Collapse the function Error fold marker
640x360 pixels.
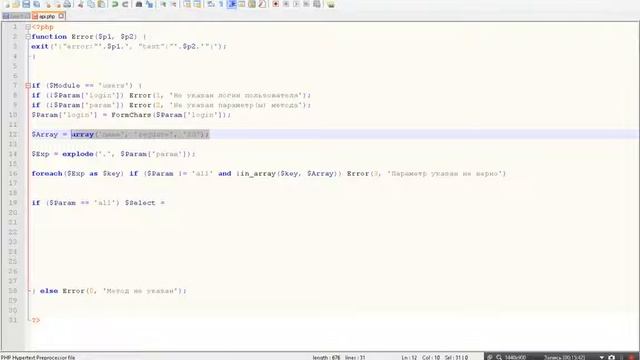coord(28,37)
